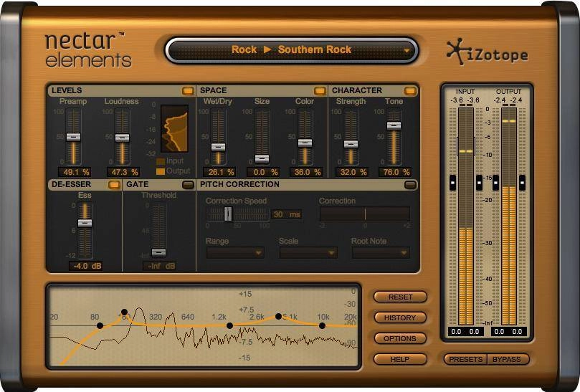Click the Preamp slider handle
The width and height of the screenshot is (580, 392).
73,137
